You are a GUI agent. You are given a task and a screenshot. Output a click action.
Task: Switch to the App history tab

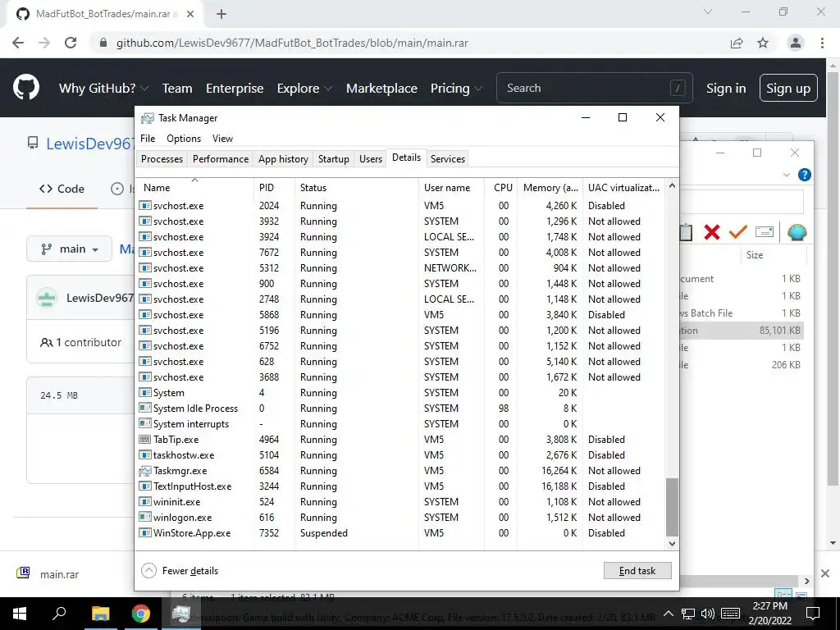point(283,158)
